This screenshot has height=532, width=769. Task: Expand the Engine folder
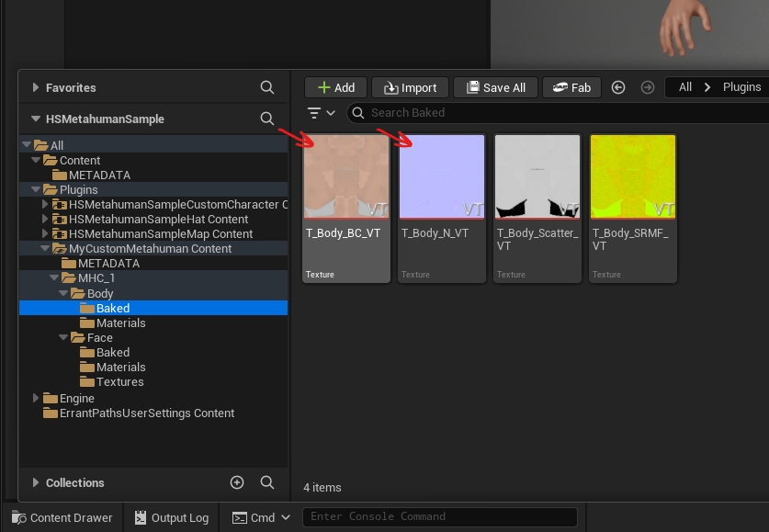pos(35,398)
